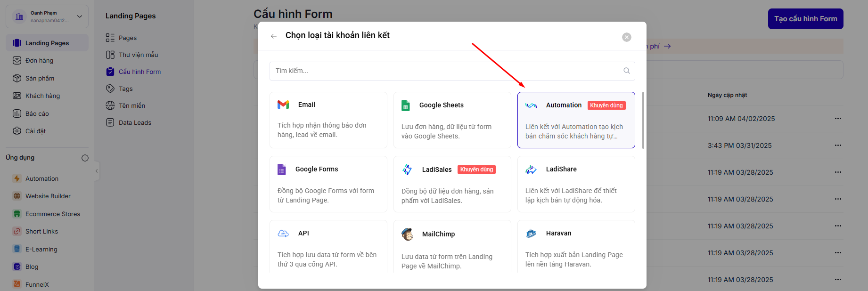Close the account type selection dialog

(626, 37)
